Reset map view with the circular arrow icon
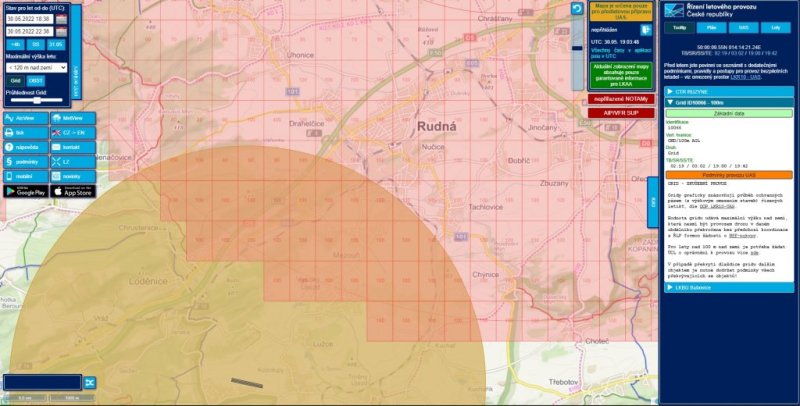 (577, 9)
